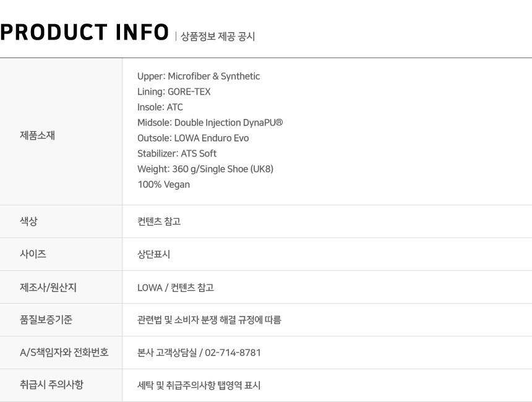Click the Upper: Microfiber & Synthetic line
The height and width of the screenshot is (402, 532).
coord(199,76)
